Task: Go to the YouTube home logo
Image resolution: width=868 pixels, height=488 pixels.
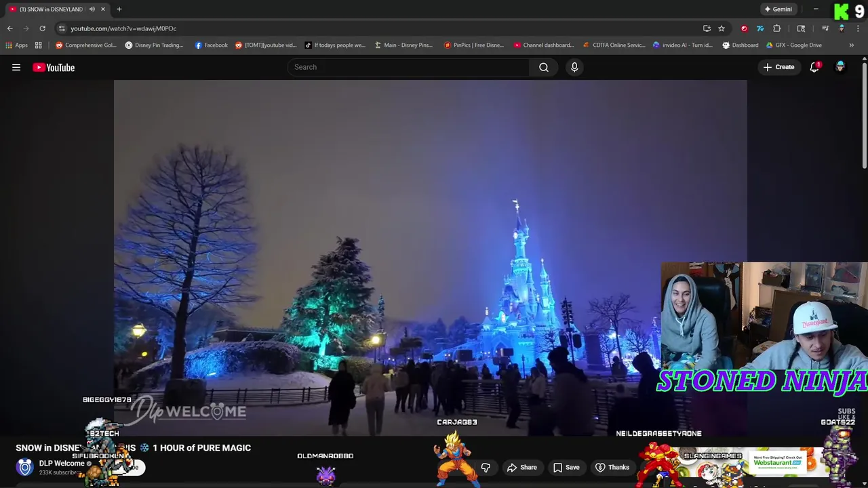Action: click(x=54, y=67)
